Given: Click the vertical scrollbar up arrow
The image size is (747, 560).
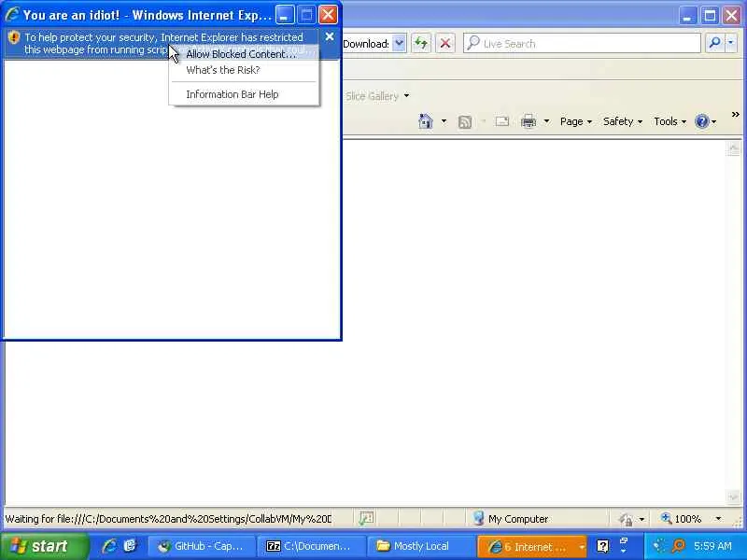Looking at the screenshot, I should tap(733, 149).
